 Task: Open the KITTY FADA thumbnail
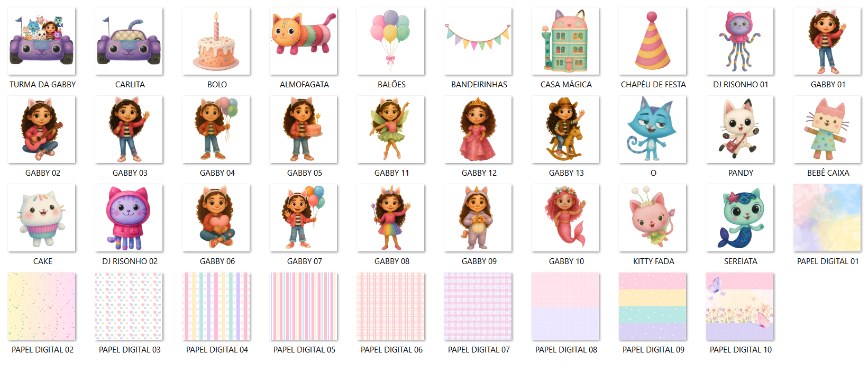point(653,218)
